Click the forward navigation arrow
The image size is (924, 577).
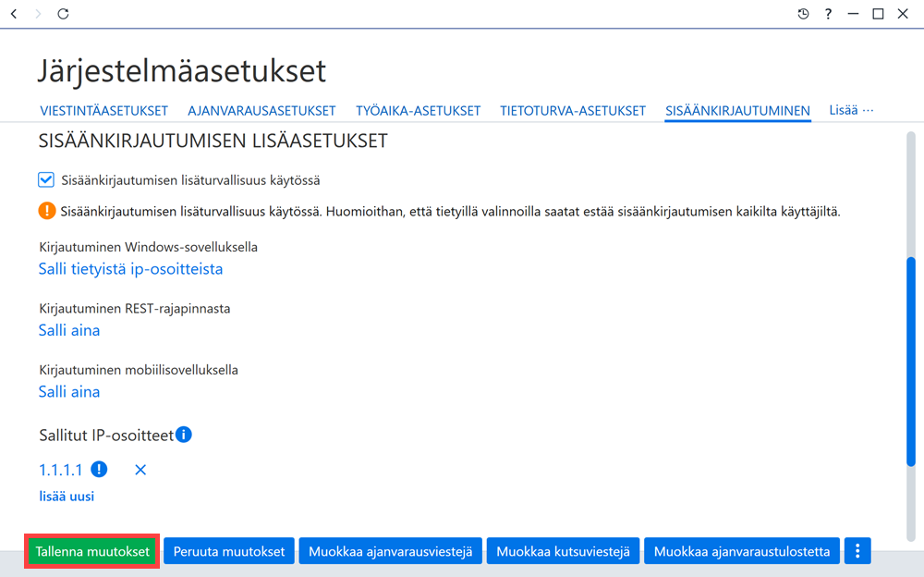pyautogui.click(x=38, y=14)
